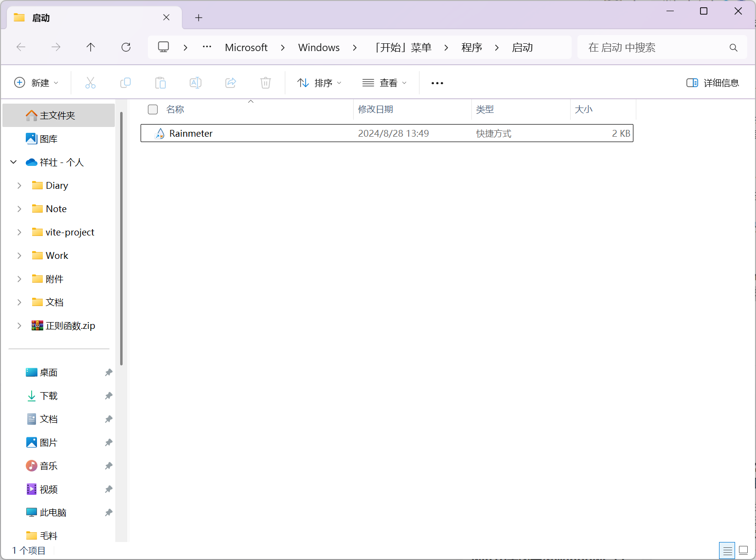Expand the Note folder
This screenshot has height=560, width=756.
tap(19, 209)
